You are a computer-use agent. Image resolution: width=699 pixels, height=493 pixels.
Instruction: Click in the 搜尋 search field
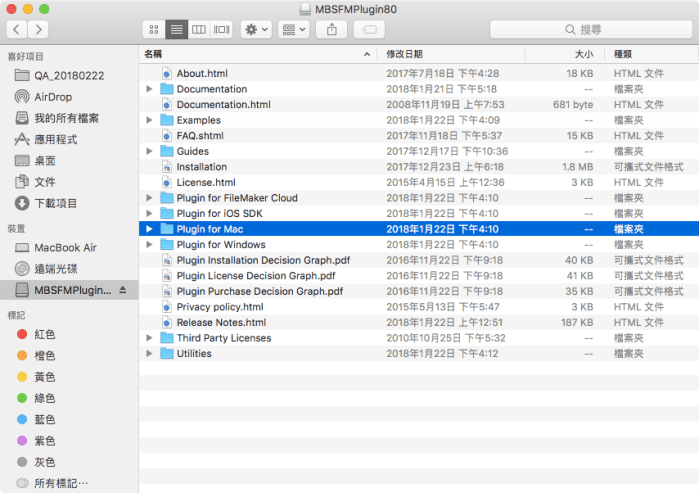[595, 30]
